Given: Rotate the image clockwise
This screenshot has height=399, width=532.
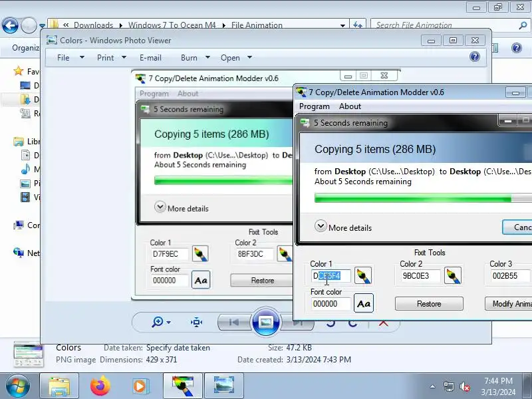Looking at the screenshot, I should click(x=353, y=323).
